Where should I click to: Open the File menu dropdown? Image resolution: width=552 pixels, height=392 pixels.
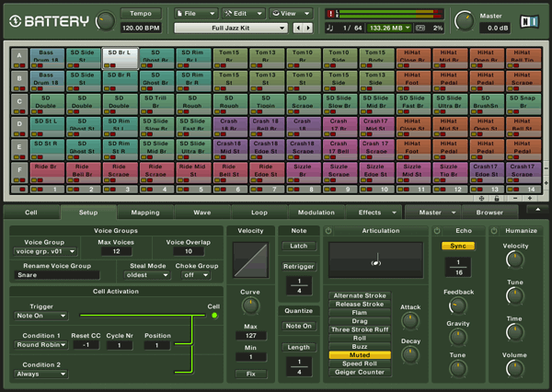point(196,14)
